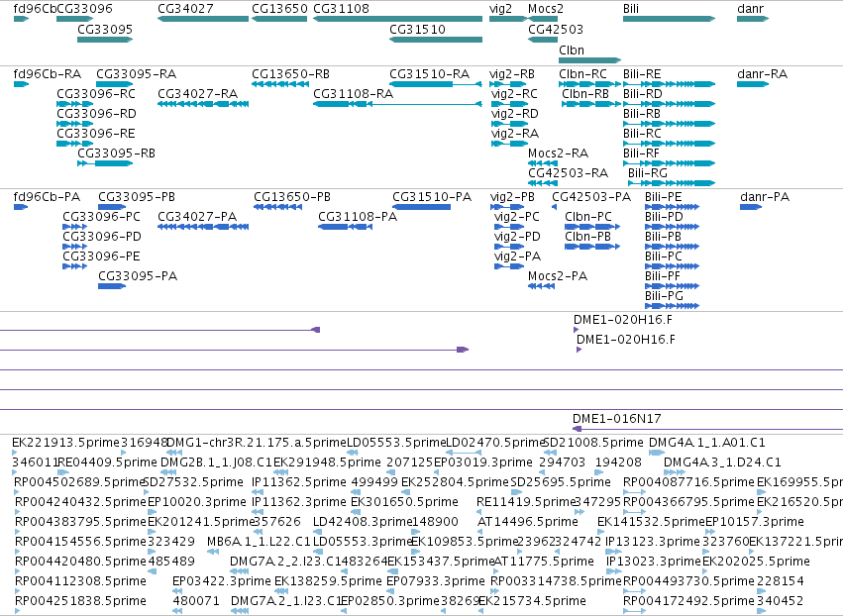
Task: Select transcript CG33096-RC
Action: 74,104
